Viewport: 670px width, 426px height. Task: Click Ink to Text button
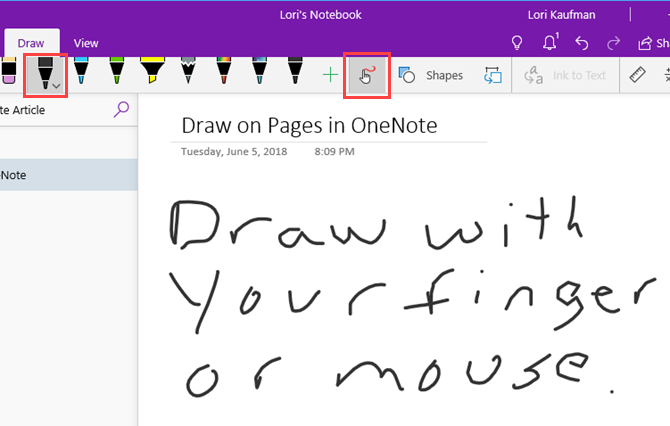point(565,76)
